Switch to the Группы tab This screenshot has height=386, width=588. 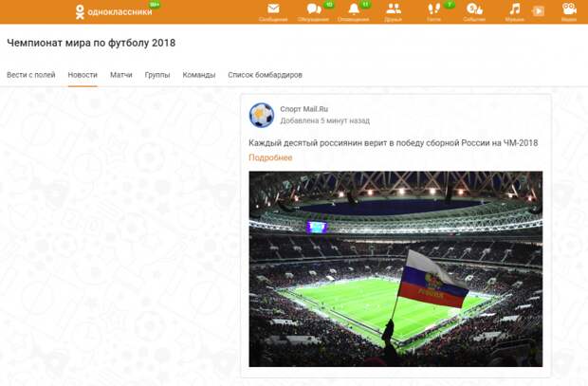157,75
